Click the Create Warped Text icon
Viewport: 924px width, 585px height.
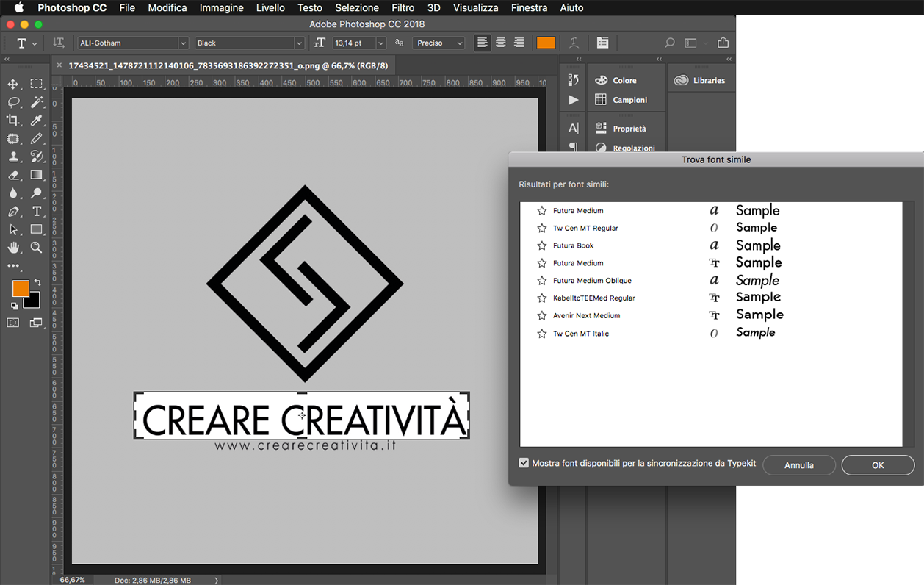pyautogui.click(x=574, y=43)
